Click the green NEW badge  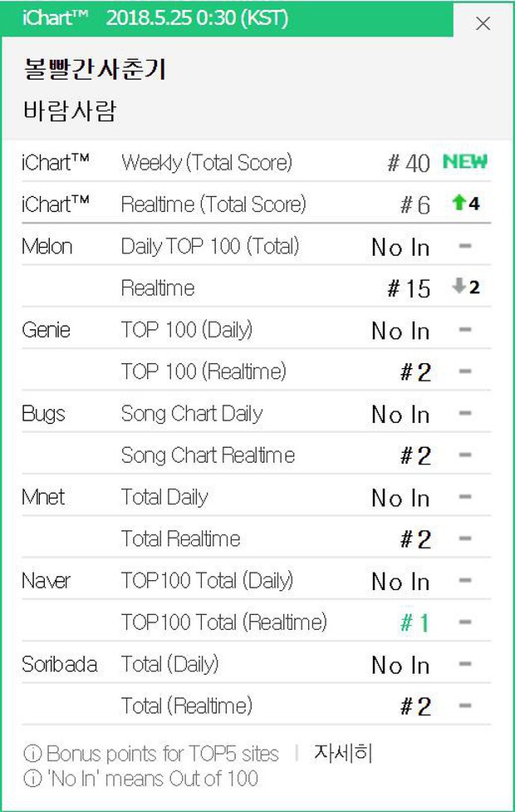[465, 161]
